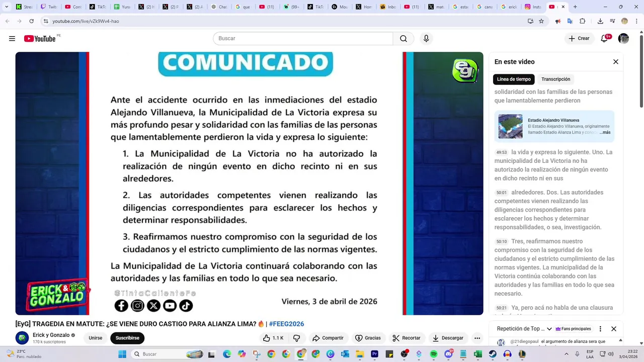The height and width of the screenshot is (362, 644).
Task: Switch to the Instagram browser tab
Action: tap(533, 7)
